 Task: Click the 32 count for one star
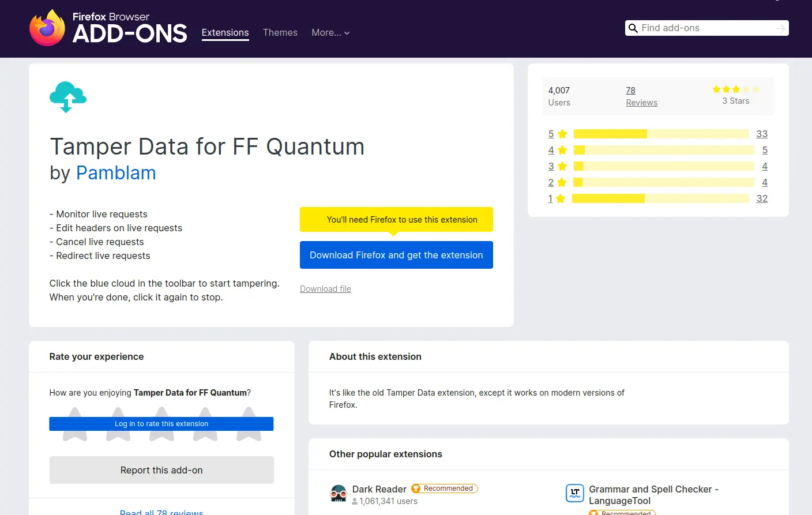click(x=762, y=198)
